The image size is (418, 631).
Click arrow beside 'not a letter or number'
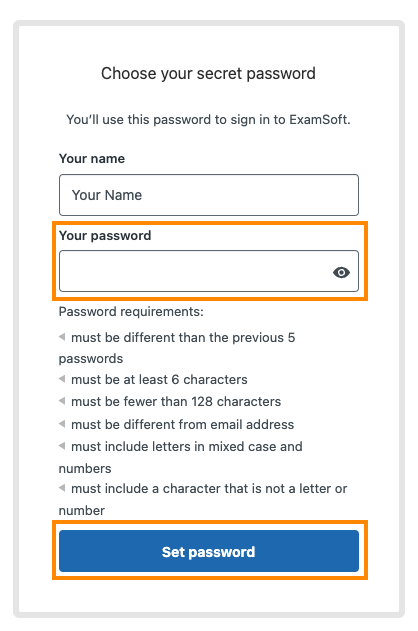coord(62,488)
